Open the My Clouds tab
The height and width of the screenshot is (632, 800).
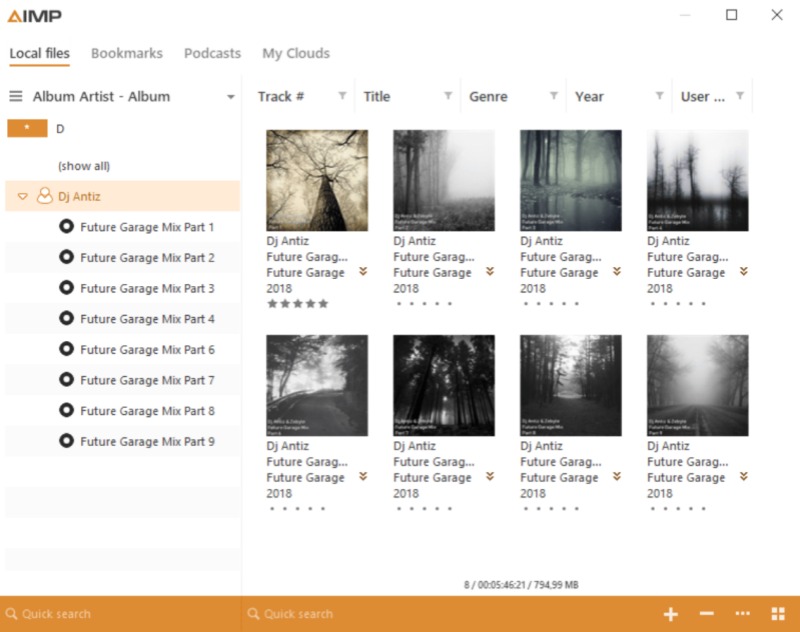pyautogui.click(x=295, y=53)
